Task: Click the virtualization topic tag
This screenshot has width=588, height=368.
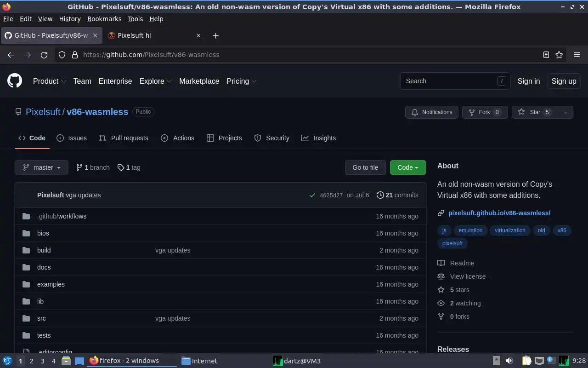Action: [510, 230]
